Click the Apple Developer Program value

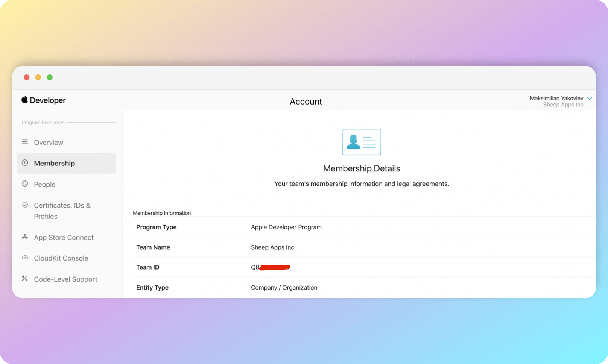(286, 227)
